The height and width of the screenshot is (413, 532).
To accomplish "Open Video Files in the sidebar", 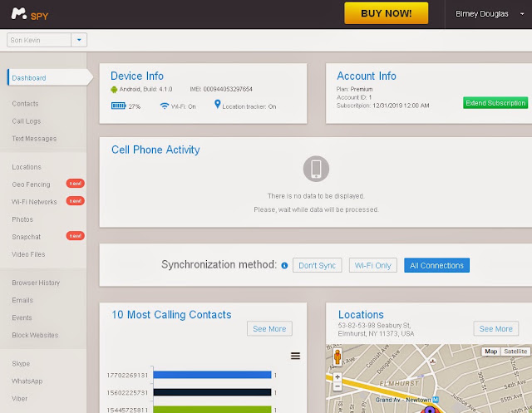I will click(x=28, y=254).
